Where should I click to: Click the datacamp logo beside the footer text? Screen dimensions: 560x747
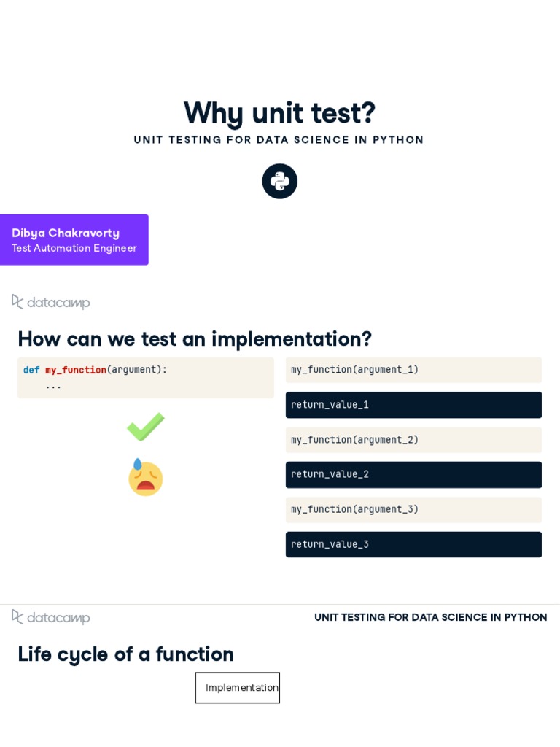pos(51,617)
